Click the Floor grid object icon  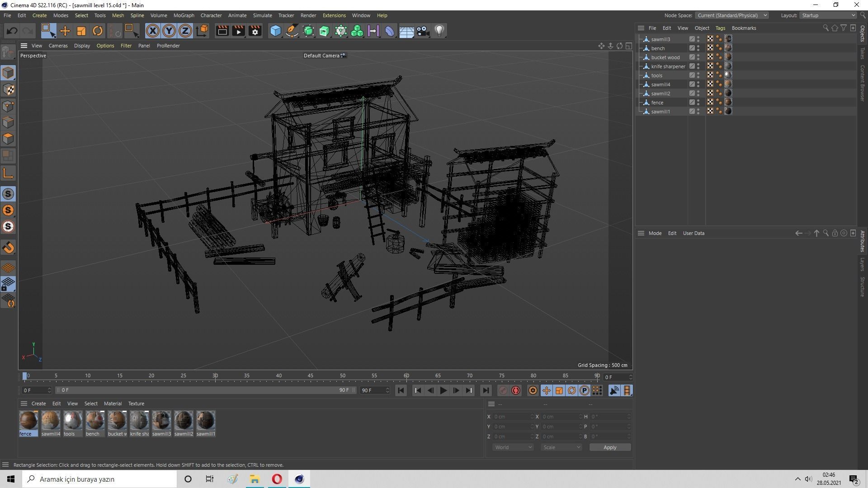[x=406, y=31]
